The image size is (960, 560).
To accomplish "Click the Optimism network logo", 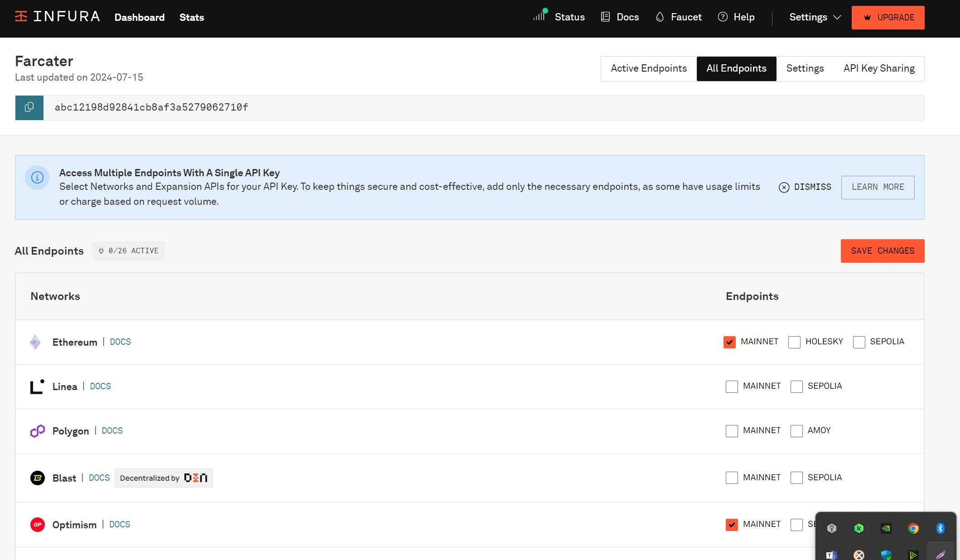I will (38, 525).
